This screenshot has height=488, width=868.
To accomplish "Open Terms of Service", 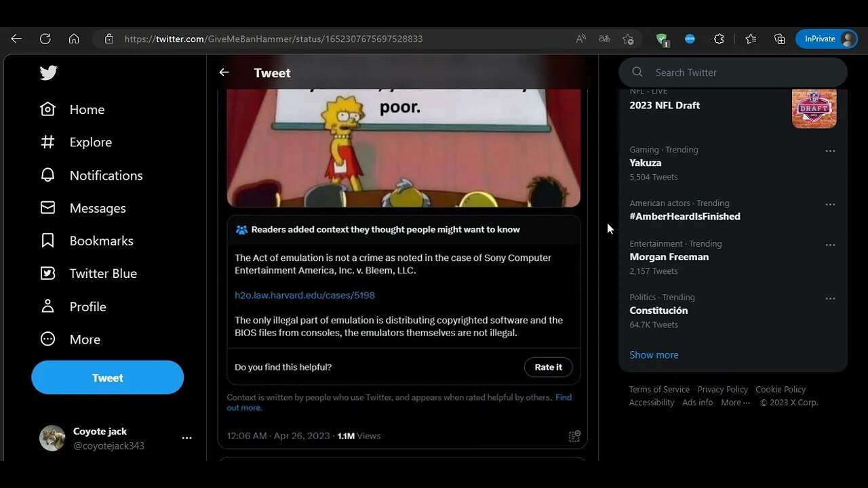I will [x=659, y=389].
